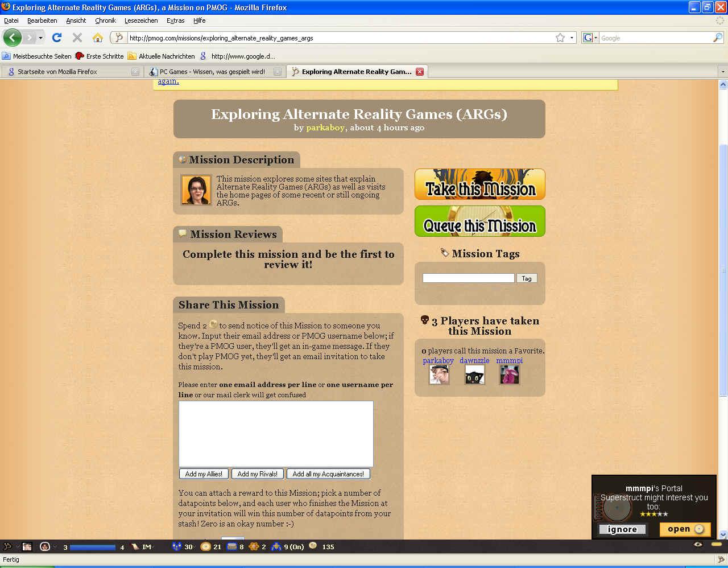
Task: Close the 'Exploring Alternate Reality Gam...' tab
Action: pyautogui.click(x=420, y=72)
